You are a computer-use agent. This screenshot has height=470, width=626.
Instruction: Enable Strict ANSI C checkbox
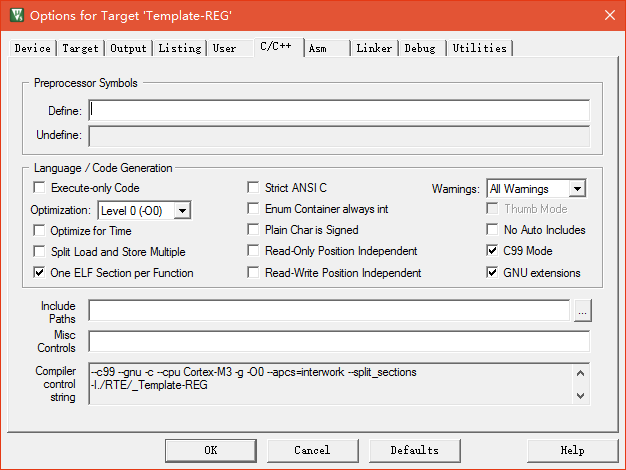[254, 188]
